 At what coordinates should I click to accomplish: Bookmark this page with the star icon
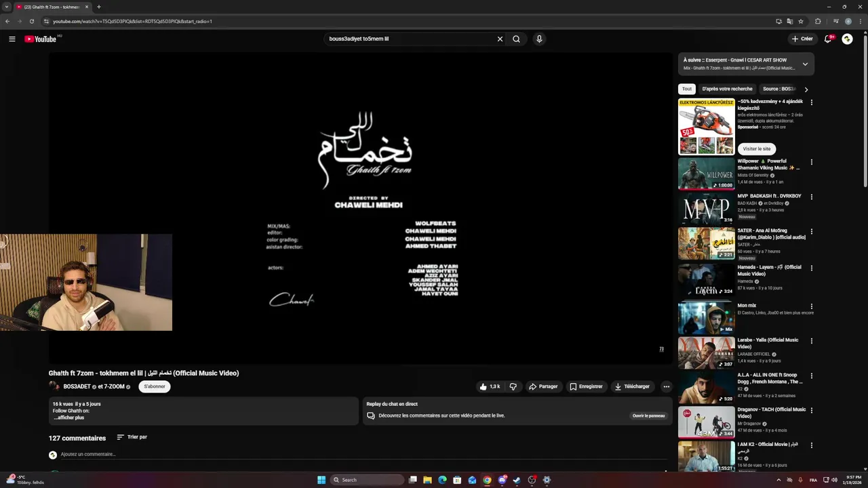click(x=801, y=21)
